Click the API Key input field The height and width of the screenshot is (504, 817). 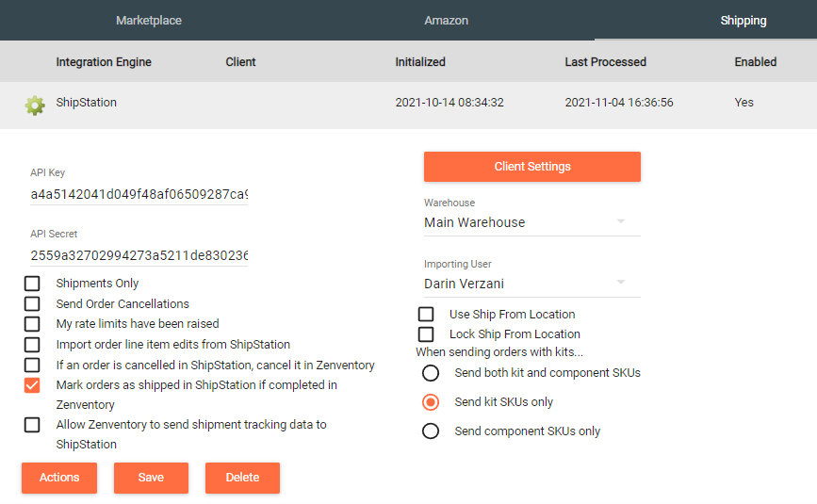point(139,194)
